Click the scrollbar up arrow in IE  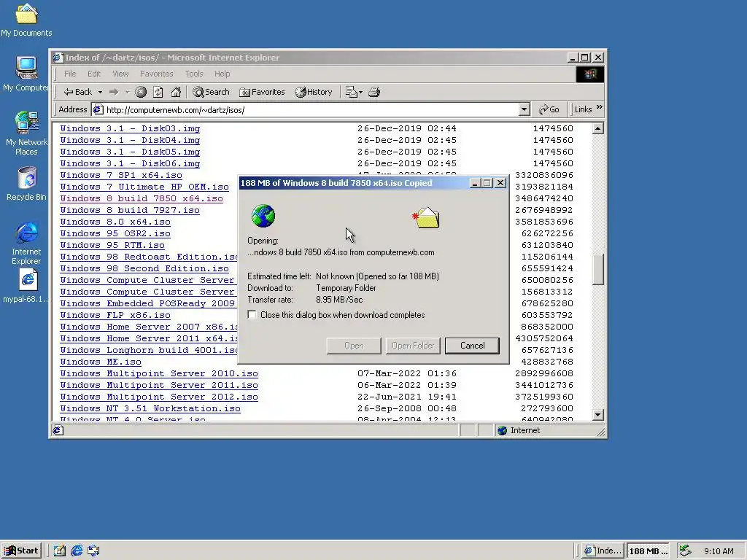click(598, 128)
